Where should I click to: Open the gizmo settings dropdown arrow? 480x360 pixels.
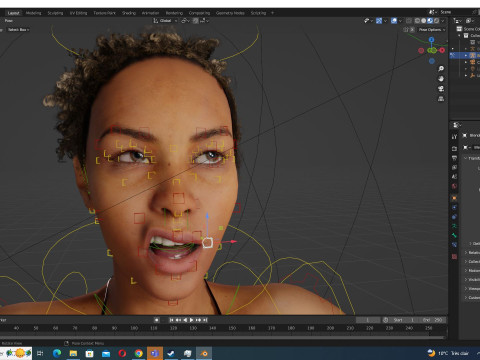coord(385,21)
